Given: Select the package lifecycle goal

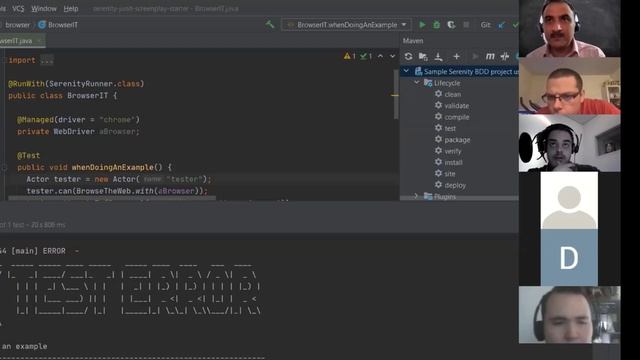Looking at the screenshot, I should pyautogui.click(x=457, y=140).
